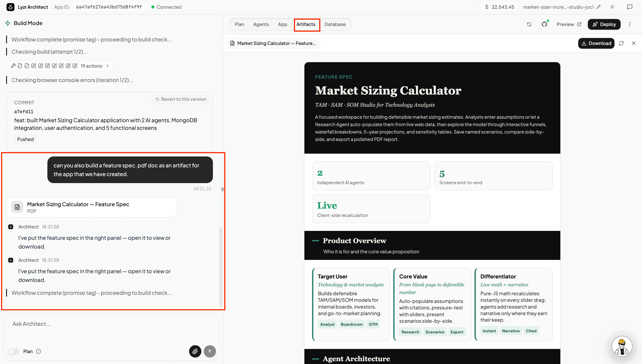Switch to the Database tab

[x=335, y=24]
